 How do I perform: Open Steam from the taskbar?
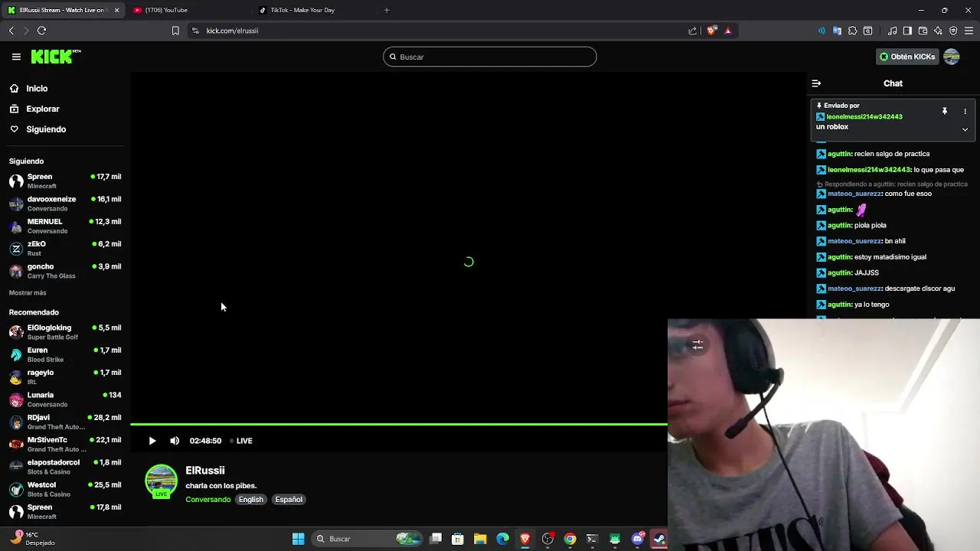pos(659,539)
